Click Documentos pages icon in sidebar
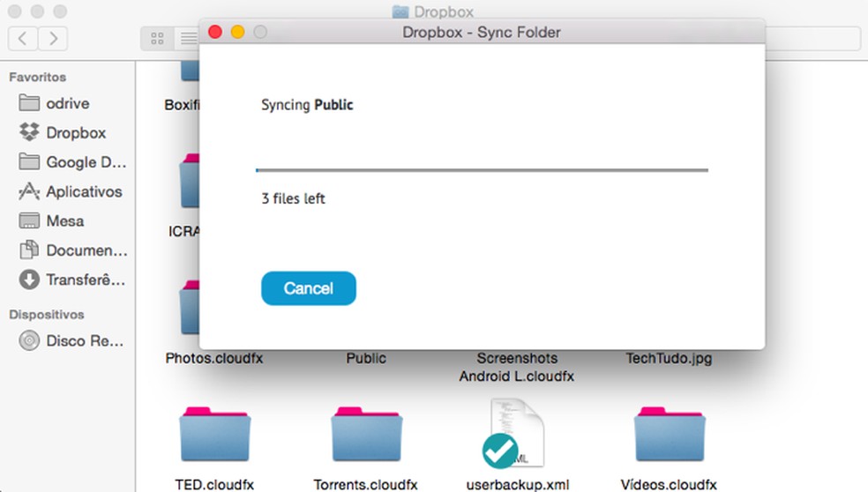Screen dimensions: 868x492 [x=29, y=250]
